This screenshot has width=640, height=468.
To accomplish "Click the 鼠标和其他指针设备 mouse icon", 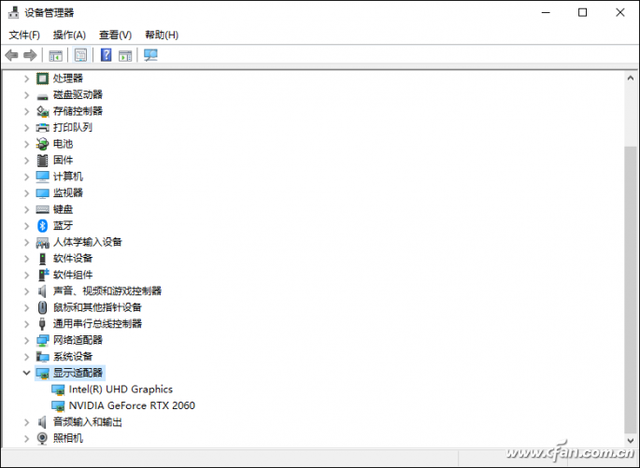I will (x=42, y=307).
